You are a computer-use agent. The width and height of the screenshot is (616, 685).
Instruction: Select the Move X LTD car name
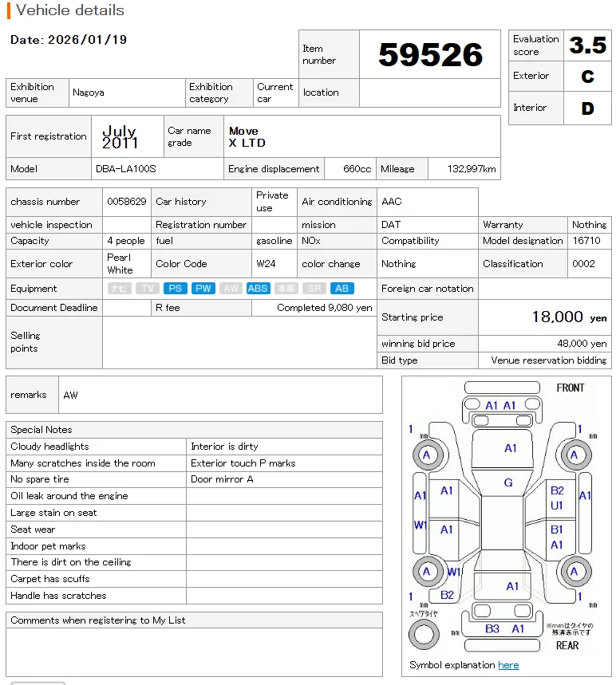coord(247,136)
